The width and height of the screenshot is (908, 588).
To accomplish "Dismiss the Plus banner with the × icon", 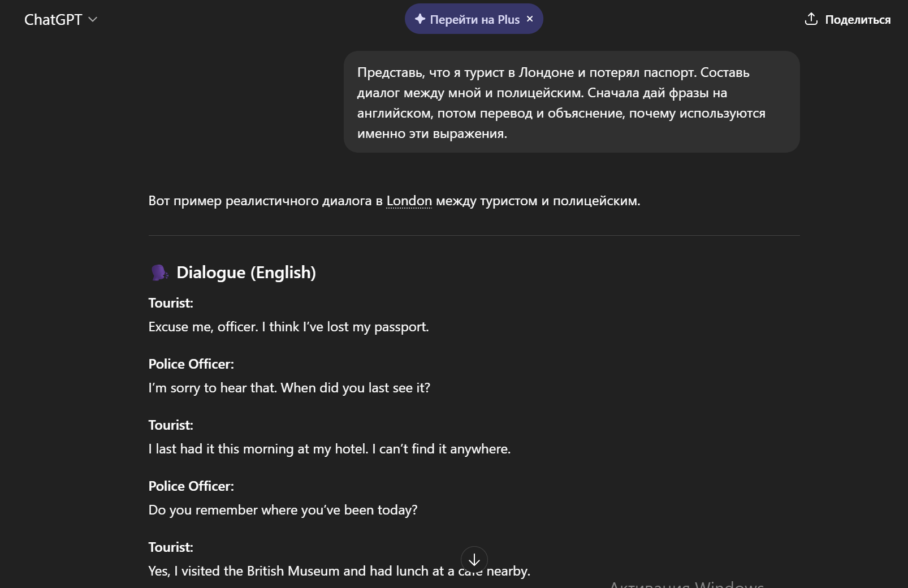I will 530,19.
